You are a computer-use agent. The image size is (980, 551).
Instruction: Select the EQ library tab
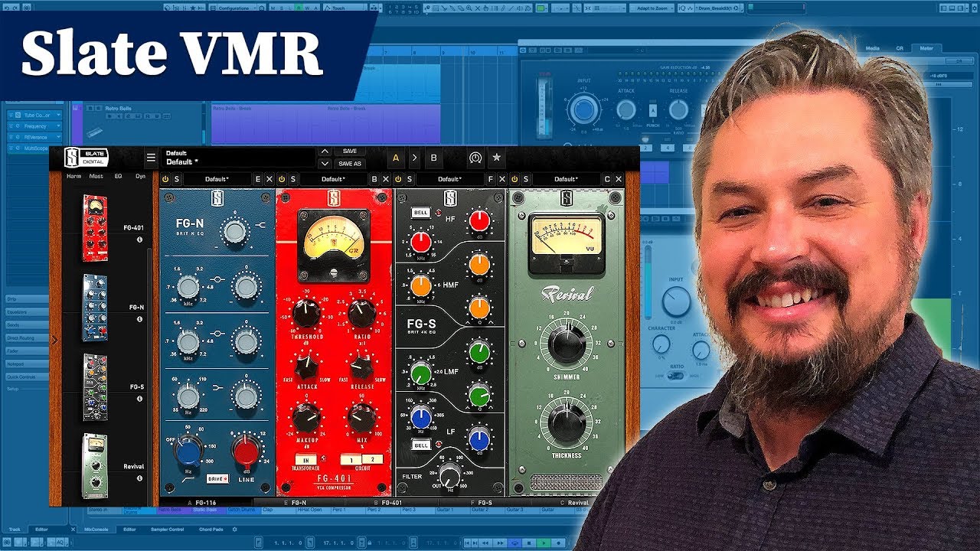118,176
